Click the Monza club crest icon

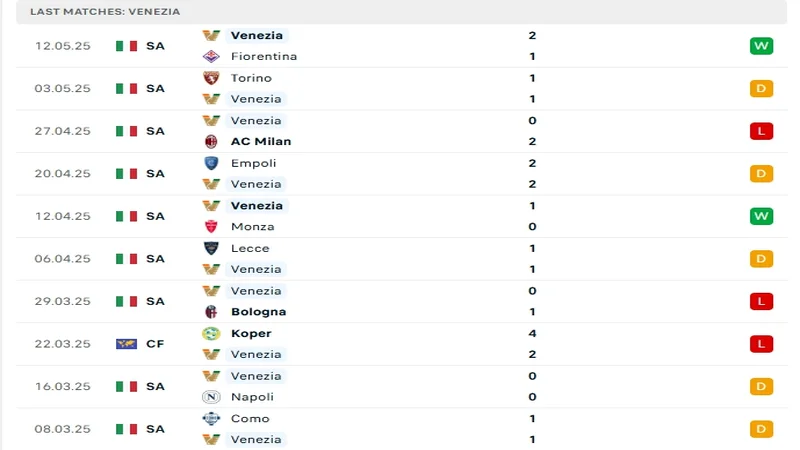point(211,226)
